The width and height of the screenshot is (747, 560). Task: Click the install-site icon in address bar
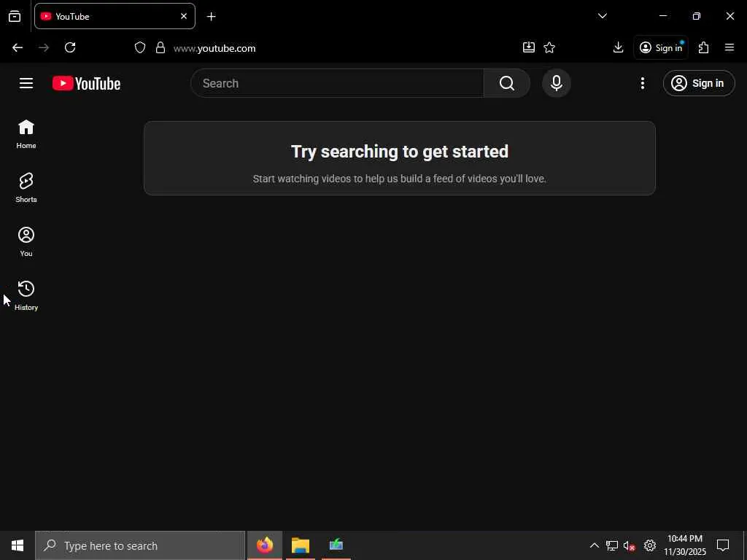[x=529, y=47]
